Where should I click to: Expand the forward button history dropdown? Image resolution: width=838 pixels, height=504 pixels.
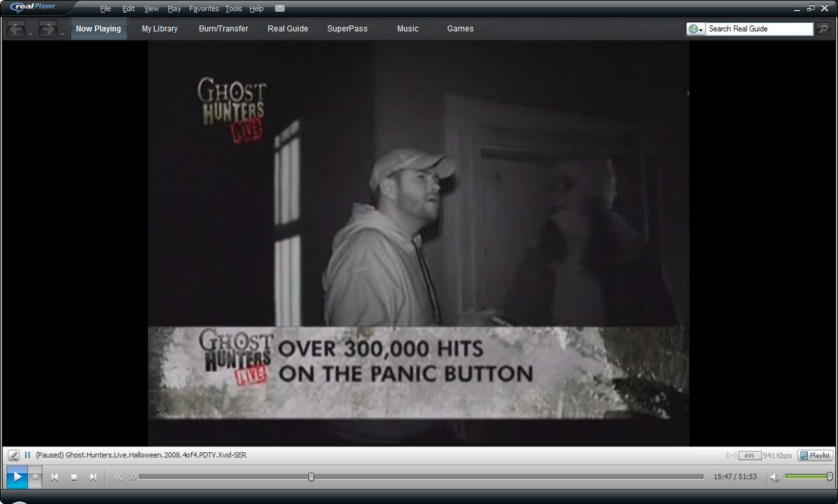point(63,33)
